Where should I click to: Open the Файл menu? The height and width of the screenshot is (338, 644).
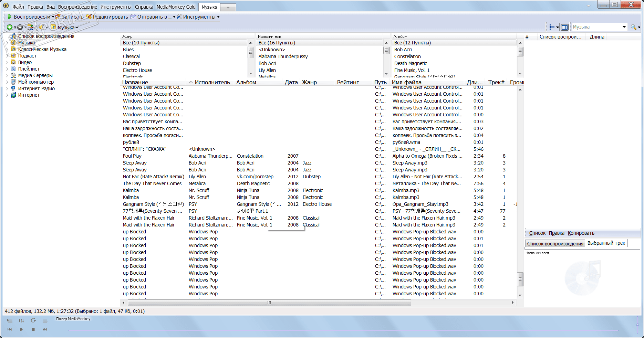[18, 7]
